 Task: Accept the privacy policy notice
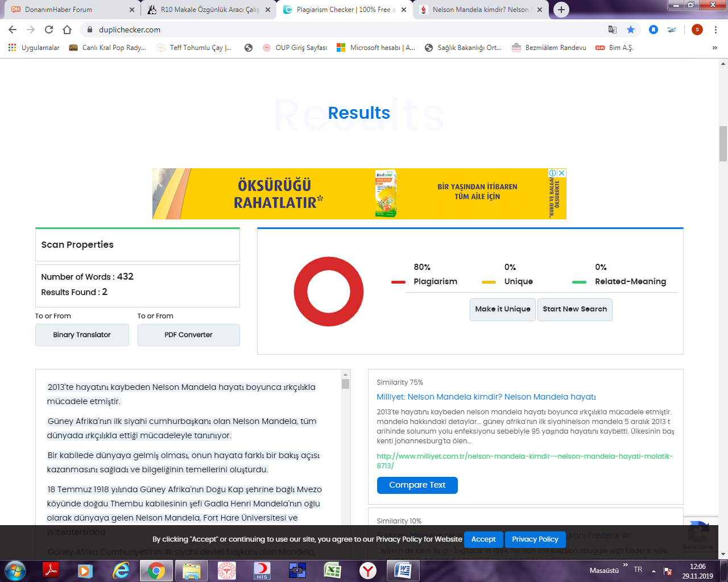click(483, 539)
